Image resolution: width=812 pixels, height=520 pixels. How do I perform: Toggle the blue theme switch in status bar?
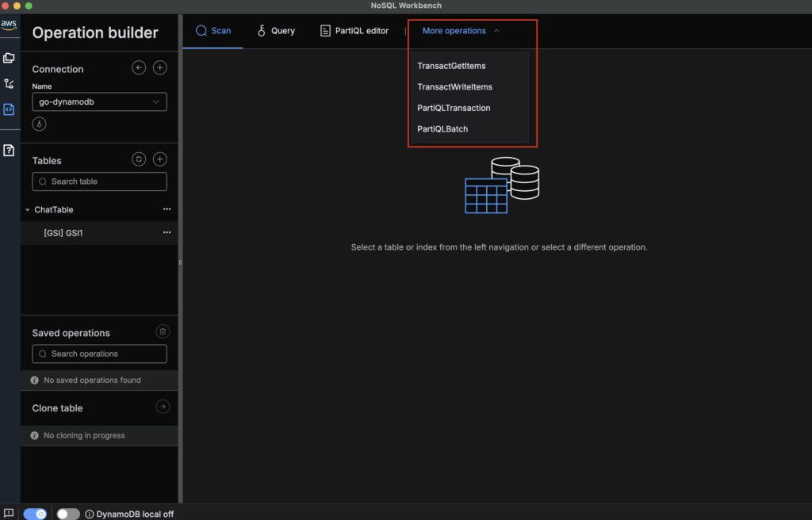click(x=35, y=514)
